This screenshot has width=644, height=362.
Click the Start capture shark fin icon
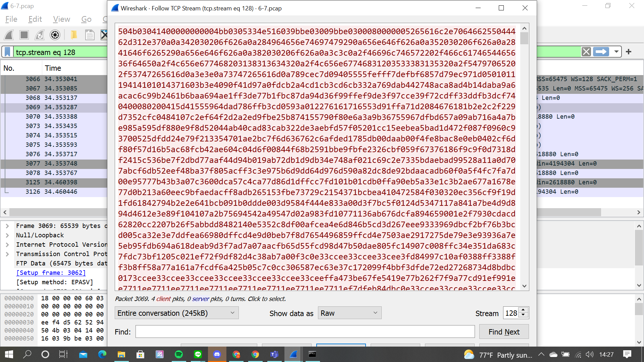click(9, 35)
